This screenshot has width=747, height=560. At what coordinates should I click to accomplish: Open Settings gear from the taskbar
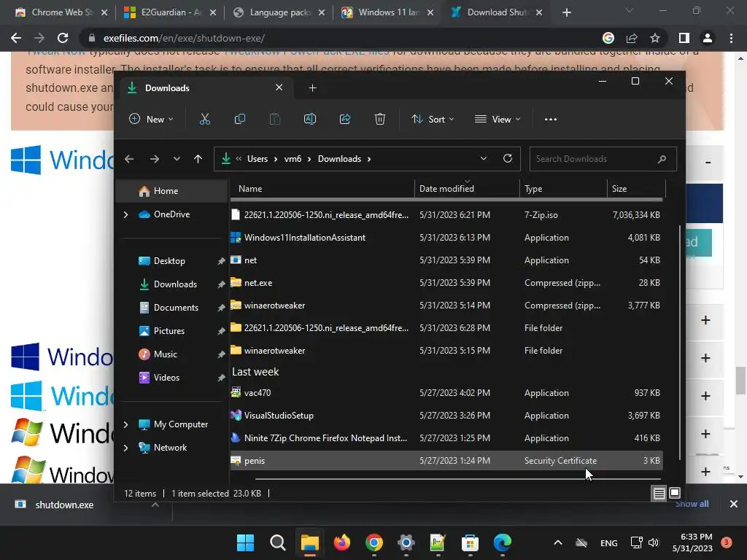tap(406, 542)
